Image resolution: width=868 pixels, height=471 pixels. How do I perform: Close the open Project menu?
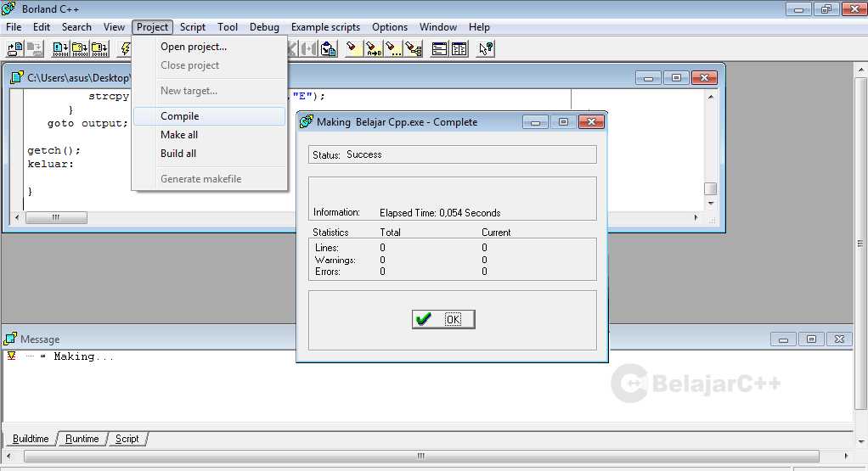pyautogui.click(x=152, y=27)
